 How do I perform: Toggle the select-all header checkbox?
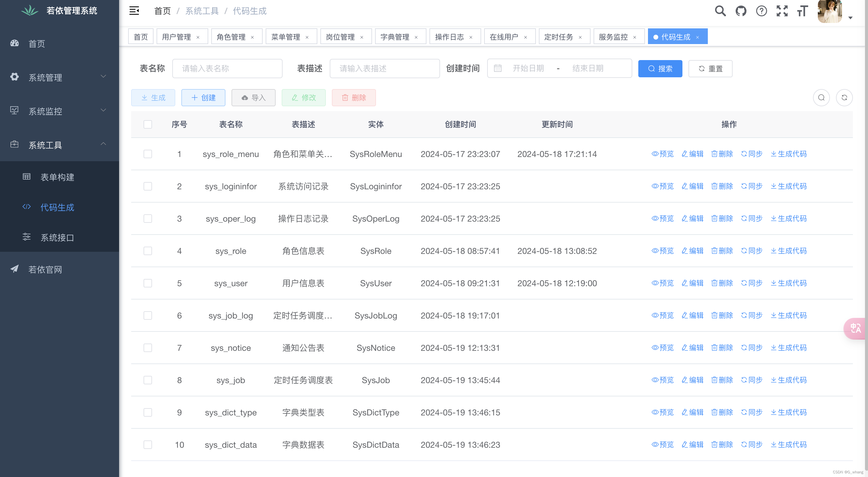click(147, 125)
